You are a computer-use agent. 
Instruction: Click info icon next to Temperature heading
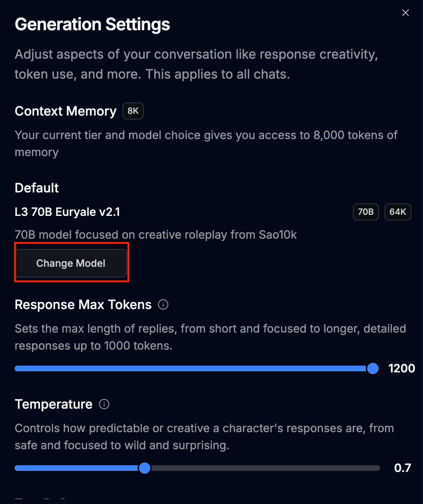104,404
